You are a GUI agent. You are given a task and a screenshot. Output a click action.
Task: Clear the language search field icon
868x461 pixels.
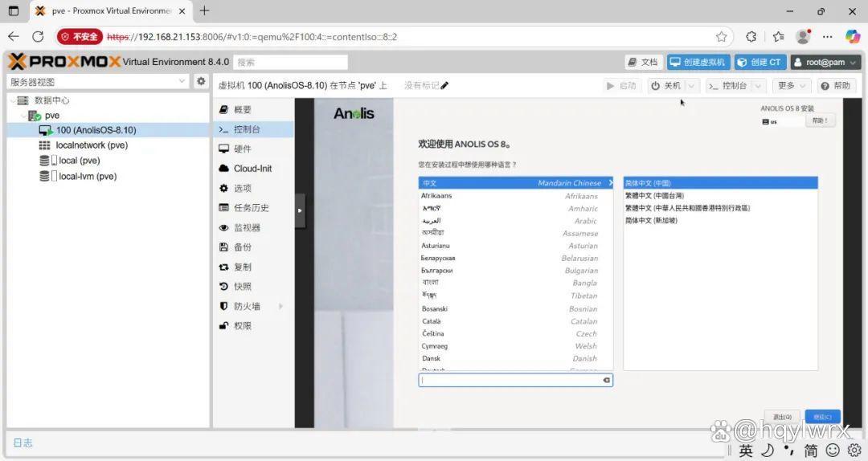point(606,380)
